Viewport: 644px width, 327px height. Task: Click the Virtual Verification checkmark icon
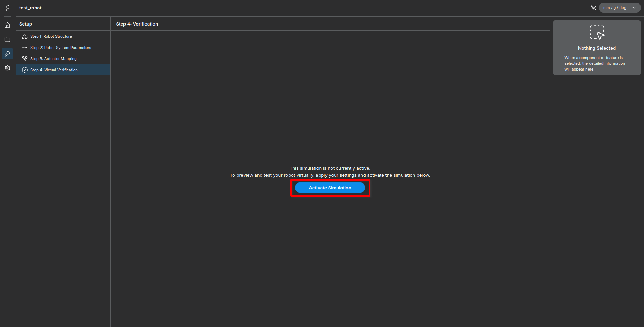pos(25,70)
